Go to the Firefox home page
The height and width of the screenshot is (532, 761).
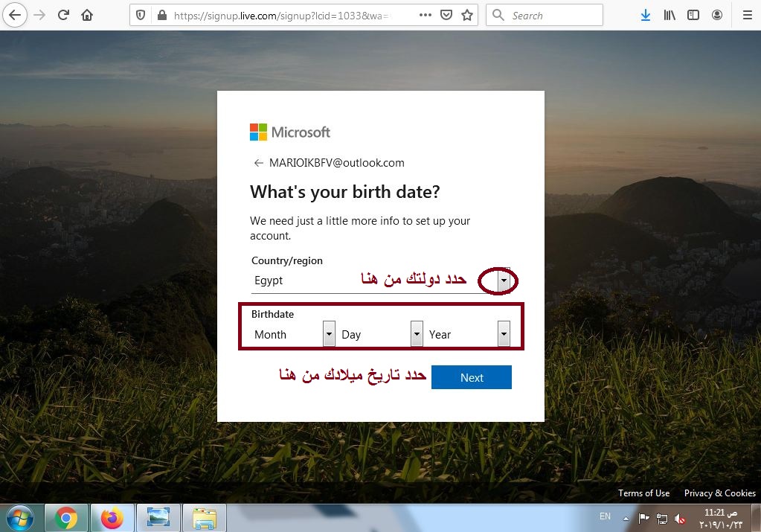coord(86,15)
